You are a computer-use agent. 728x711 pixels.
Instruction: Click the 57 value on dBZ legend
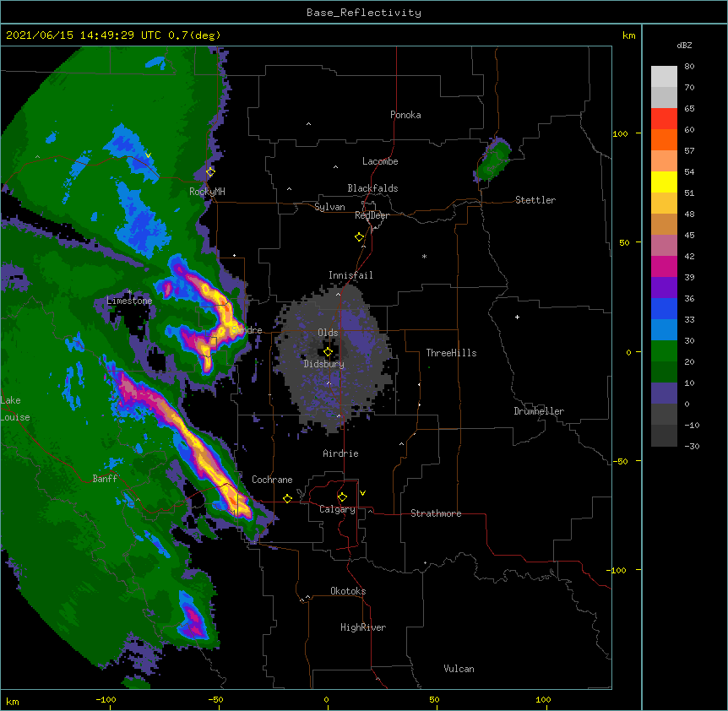[x=689, y=151]
